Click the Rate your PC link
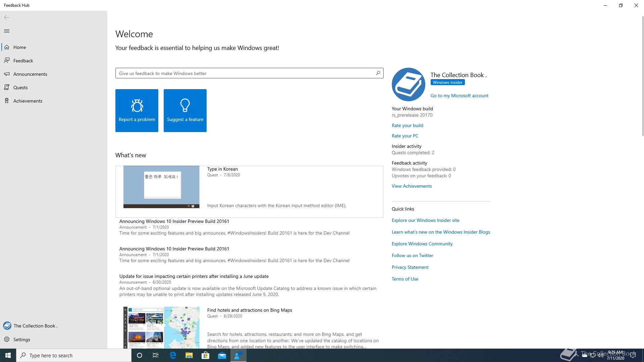 [405, 136]
